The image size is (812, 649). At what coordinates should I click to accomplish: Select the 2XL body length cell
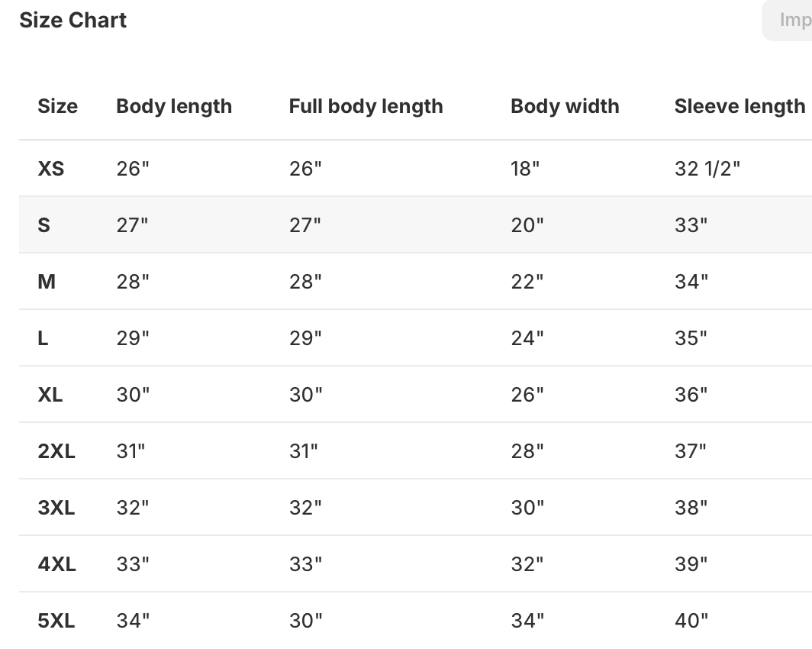130,451
